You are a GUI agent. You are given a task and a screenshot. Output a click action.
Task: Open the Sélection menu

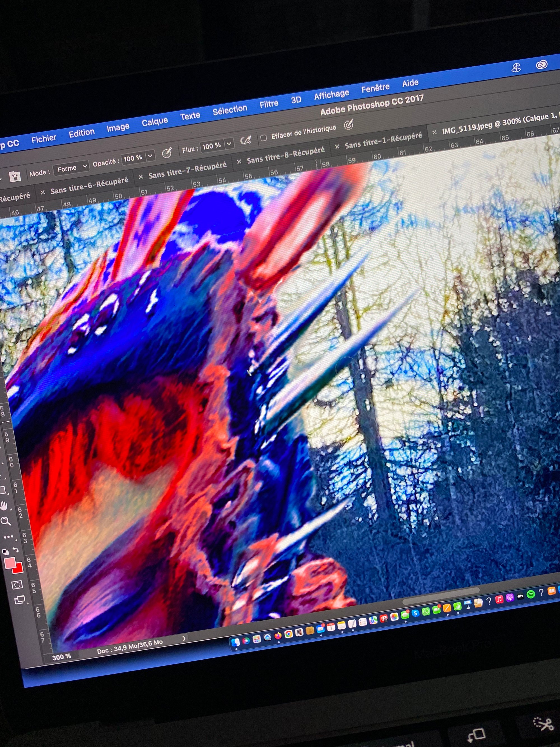230,110
